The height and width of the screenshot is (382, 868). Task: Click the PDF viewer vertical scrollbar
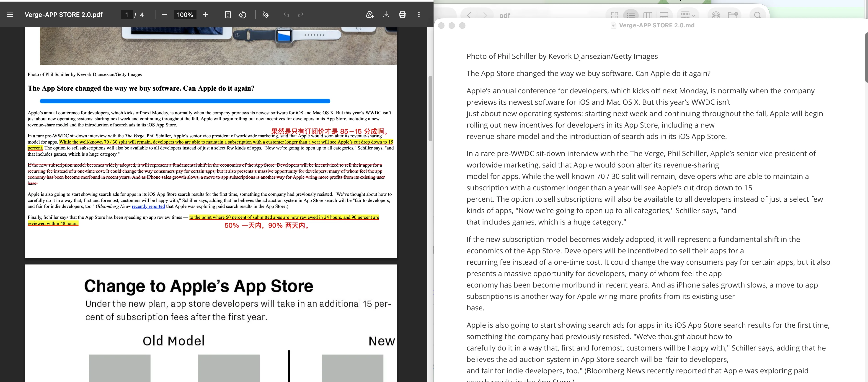click(430, 109)
